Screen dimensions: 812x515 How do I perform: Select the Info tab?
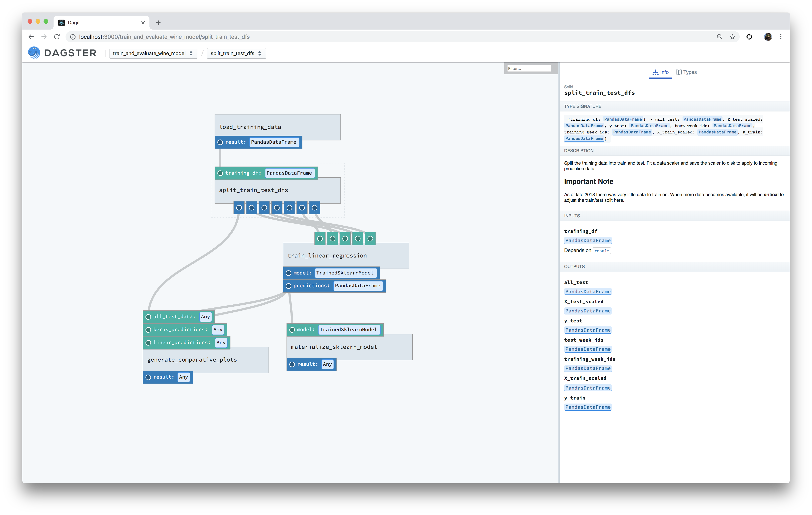tap(660, 72)
